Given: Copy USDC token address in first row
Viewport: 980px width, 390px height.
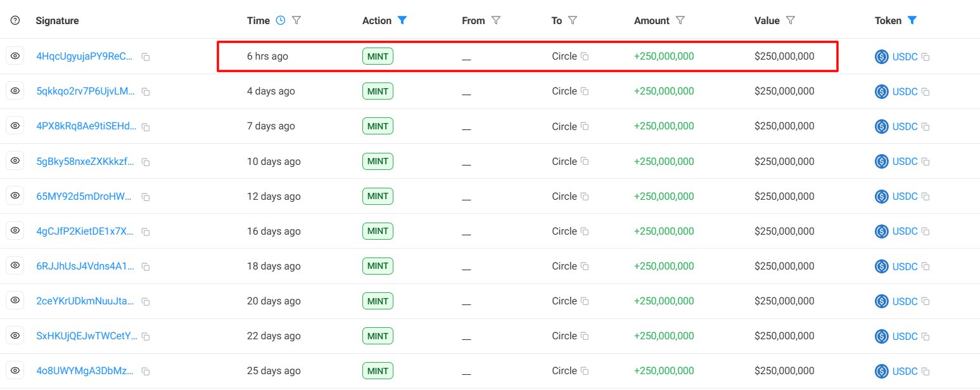Looking at the screenshot, I should tap(926, 57).
